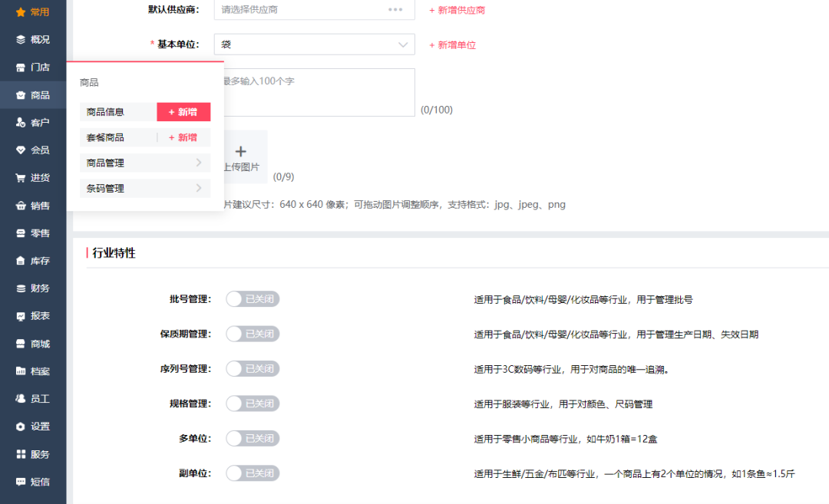The height and width of the screenshot is (504, 829).
Task: Click the 上传图片 upload area
Action: tap(241, 156)
